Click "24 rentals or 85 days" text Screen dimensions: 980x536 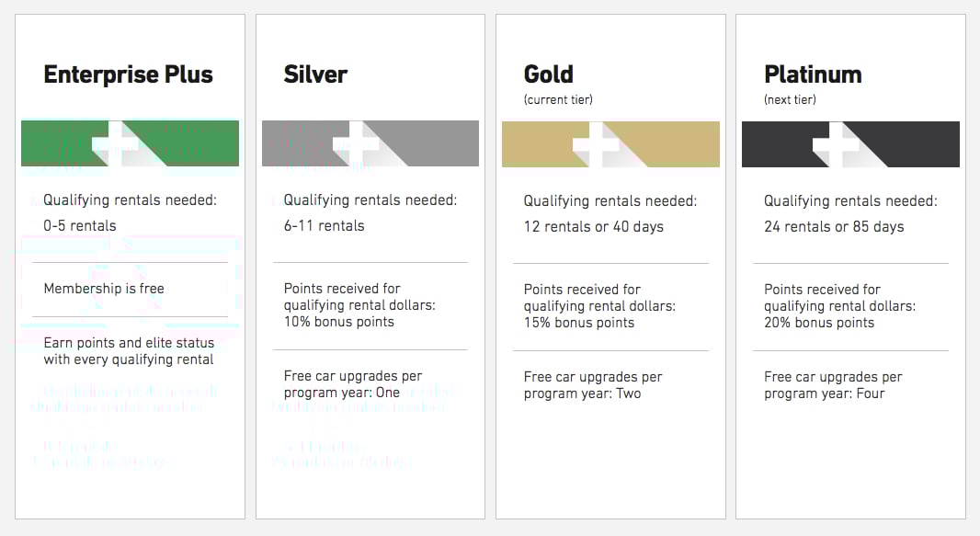[834, 227]
